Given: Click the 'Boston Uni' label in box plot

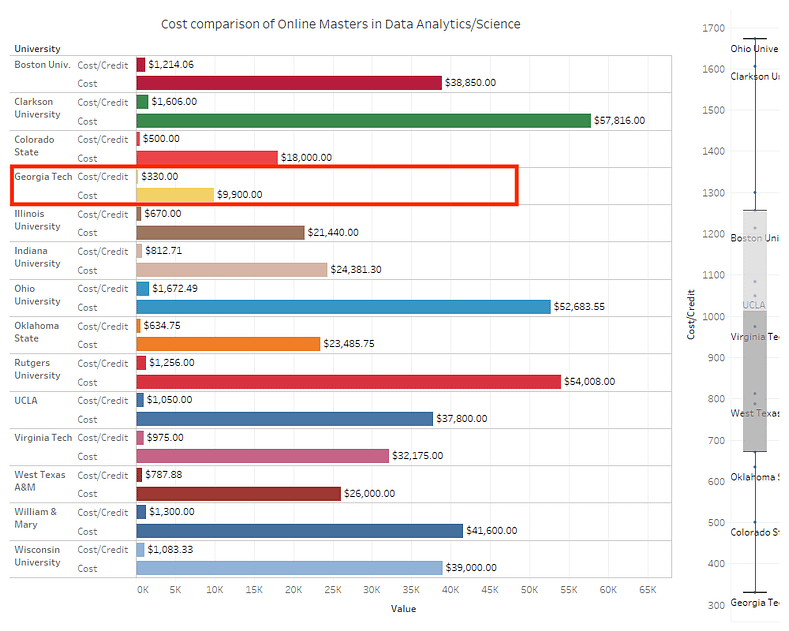Looking at the screenshot, I should coord(754,238).
